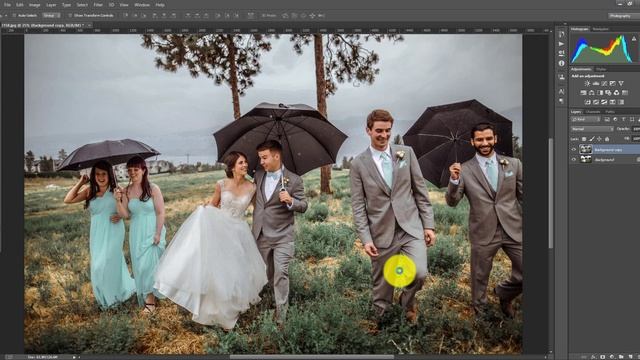The width and height of the screenshot is (640, 360).
Task: Hide the Background layer
Action: pyautogui.click(x=573, y=160)
